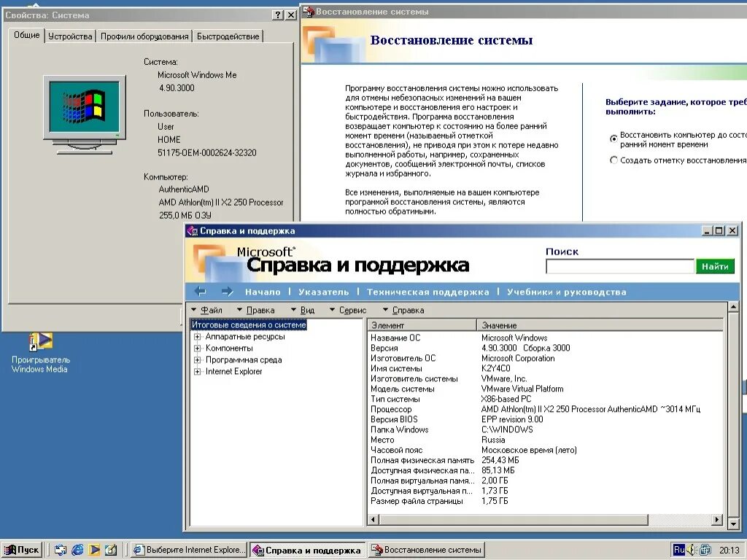This screenshot has height=560, width=747.
Task: Maximize the Справка и поддержка window
Action: point(719,231)
